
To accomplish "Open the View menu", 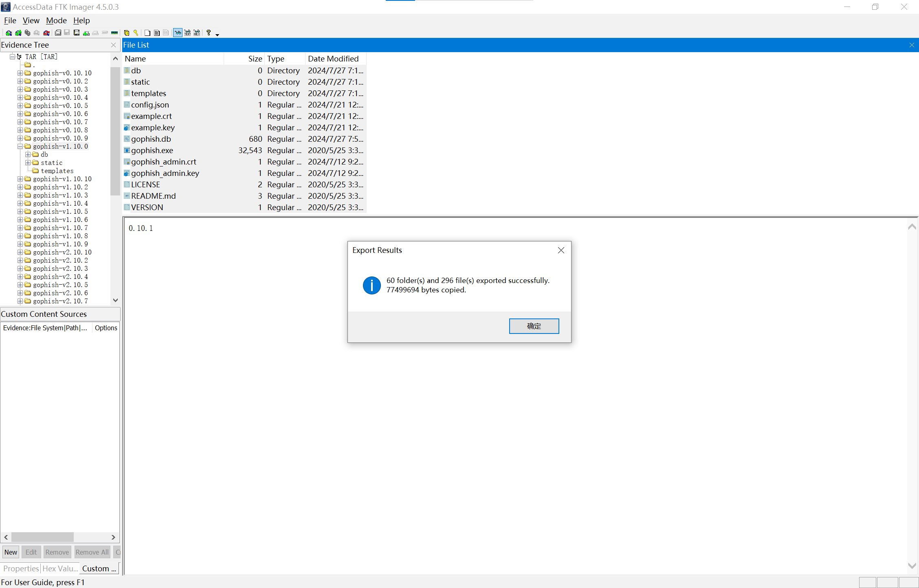I will 31,20.
